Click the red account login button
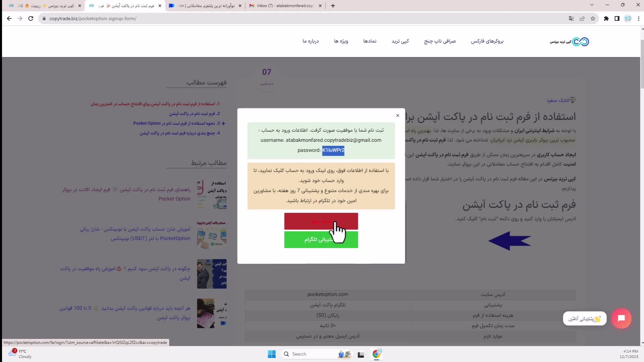The height and width of the screenshot is (362, 644). coord(321,221)
